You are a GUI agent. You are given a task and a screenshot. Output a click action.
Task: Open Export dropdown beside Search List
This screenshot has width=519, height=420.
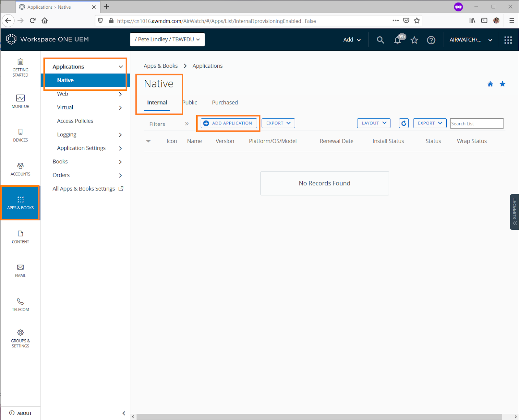click(430, 123)
